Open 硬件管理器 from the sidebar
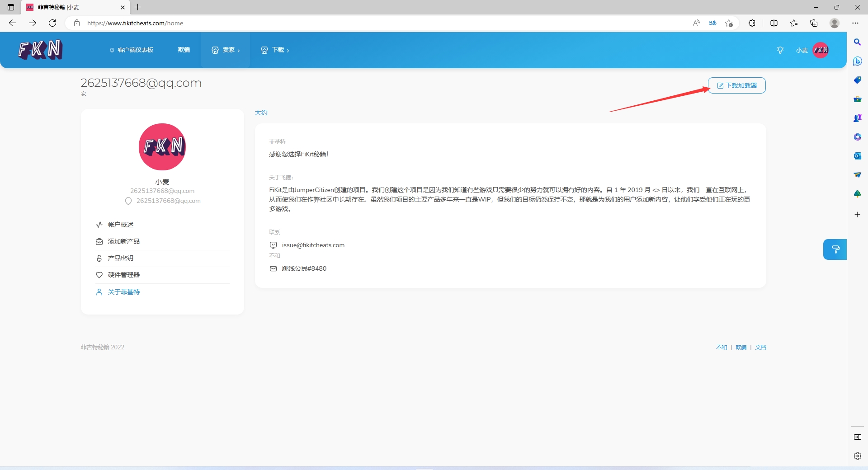 (x=123, y=275)
